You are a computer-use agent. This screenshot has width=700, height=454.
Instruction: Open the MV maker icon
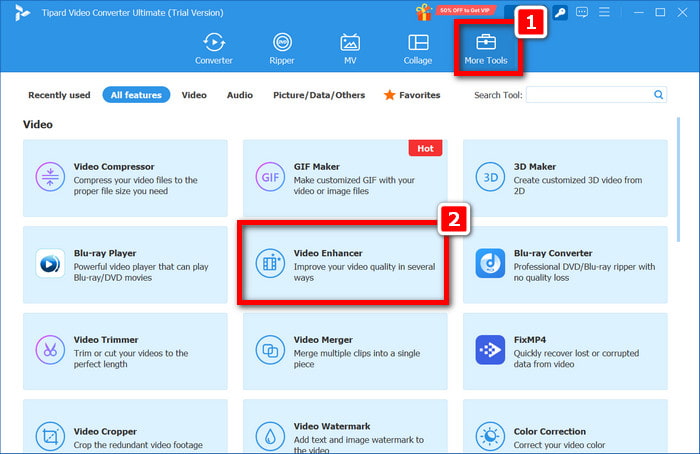pyautogui.click(x=350, y=43)
